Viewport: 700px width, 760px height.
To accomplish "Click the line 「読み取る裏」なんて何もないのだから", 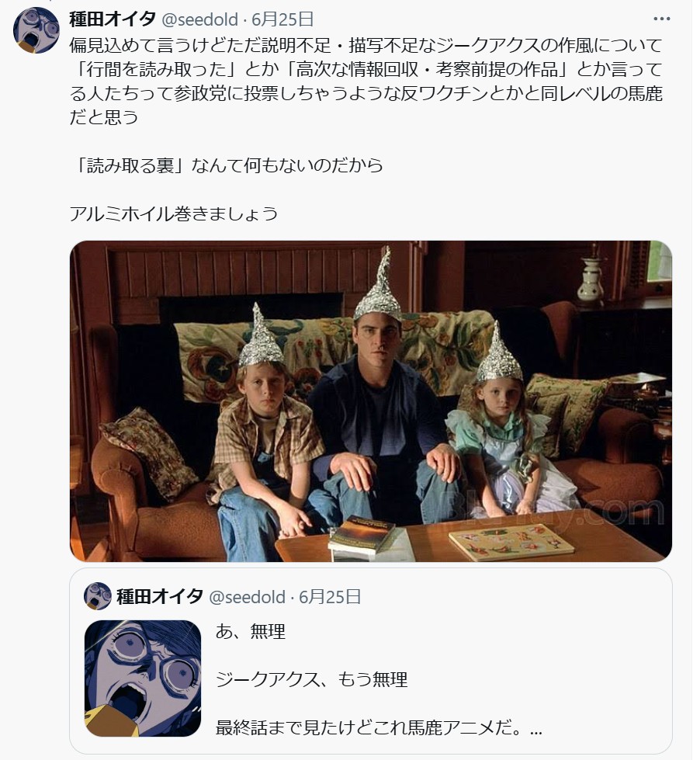I will click(227, 165).
